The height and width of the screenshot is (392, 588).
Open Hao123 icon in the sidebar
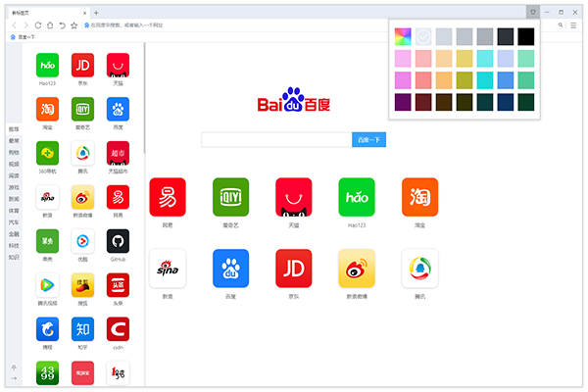pyautogui.click(x=47, y=66)
